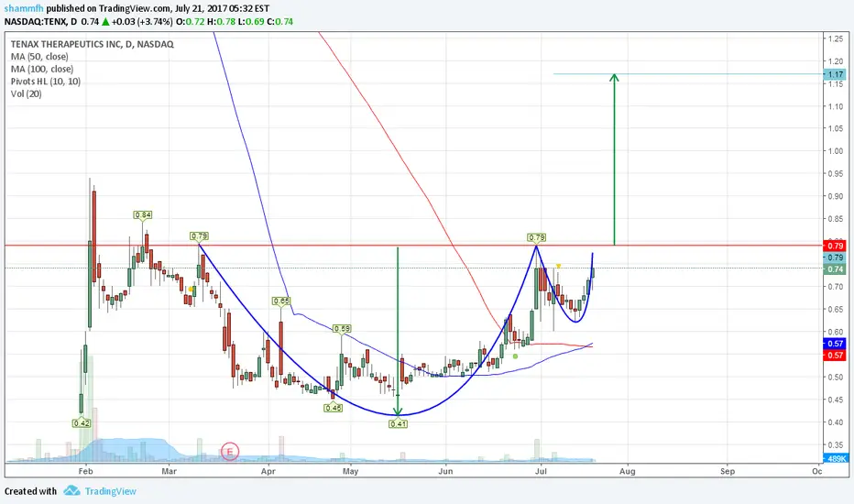Click the earnings E marker on chart
The image size is (854, 504).
coord(230,452)
